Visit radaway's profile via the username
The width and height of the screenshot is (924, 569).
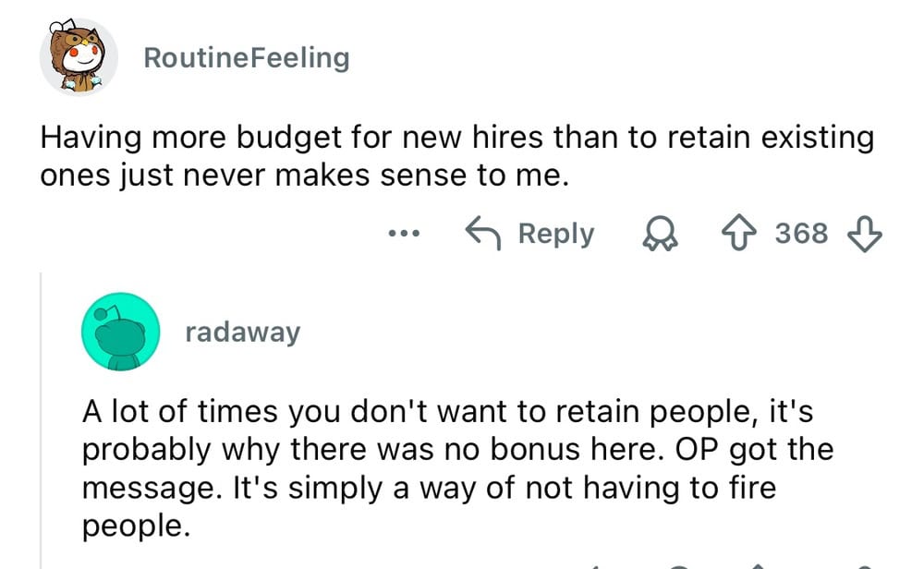click(242, 332)
